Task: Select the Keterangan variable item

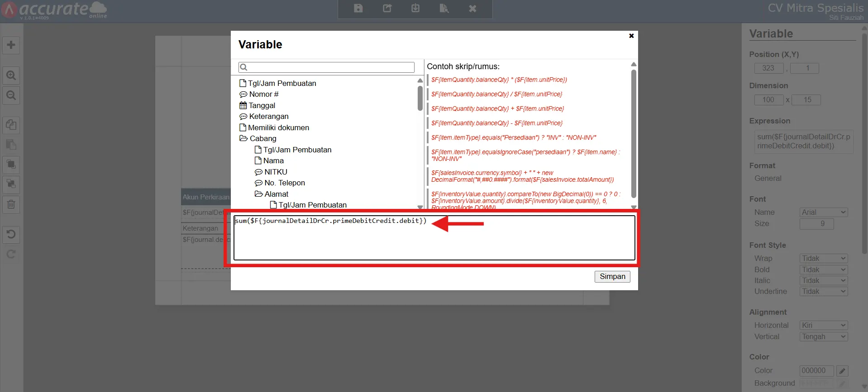Action: [x=268, y=116]
